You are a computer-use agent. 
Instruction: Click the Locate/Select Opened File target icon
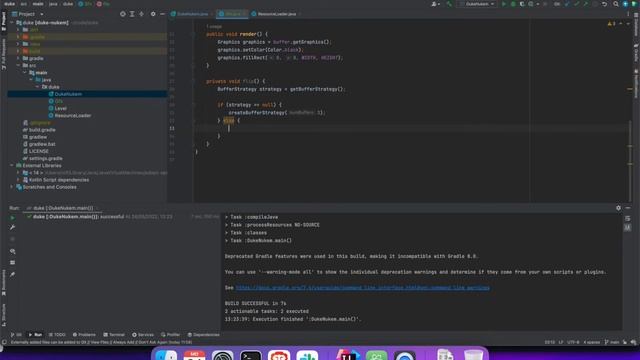click(x=122, y=14)
